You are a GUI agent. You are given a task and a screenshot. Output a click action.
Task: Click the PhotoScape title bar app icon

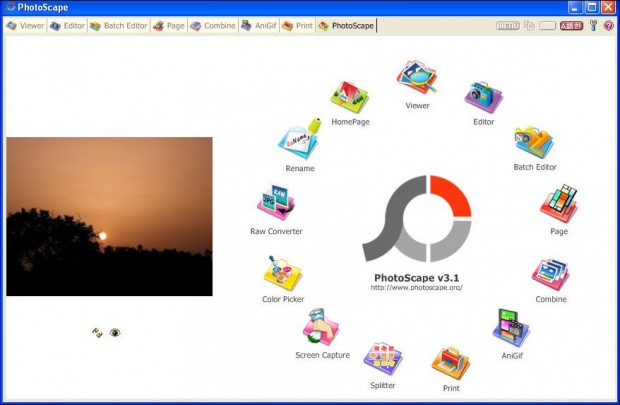9,7
